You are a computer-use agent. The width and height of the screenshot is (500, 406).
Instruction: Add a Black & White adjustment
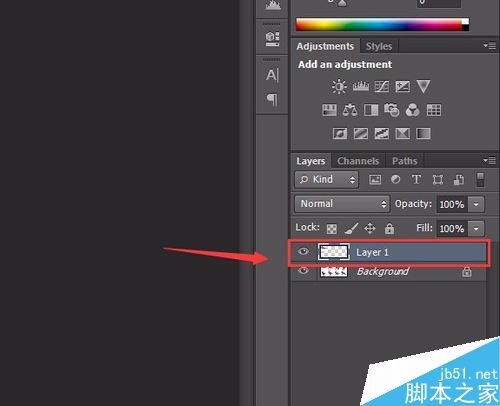371,110
